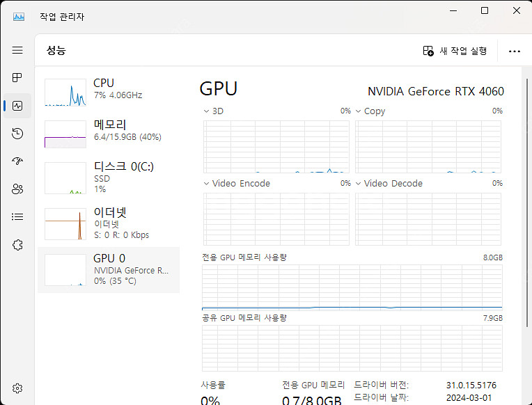Viewport: 532px width, 405px height.
Task: Open Task Manager settings gear
Action: coord(17,388)
